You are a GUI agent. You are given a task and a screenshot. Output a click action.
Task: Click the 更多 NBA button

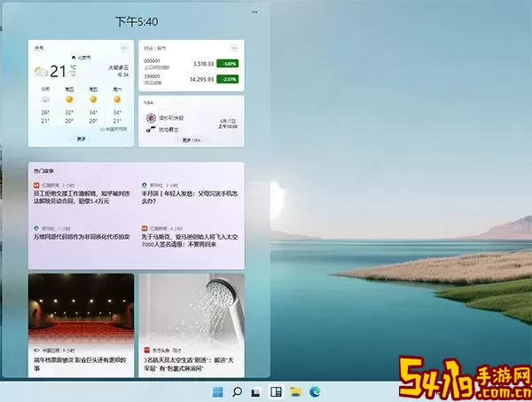[x=192, y=139]
